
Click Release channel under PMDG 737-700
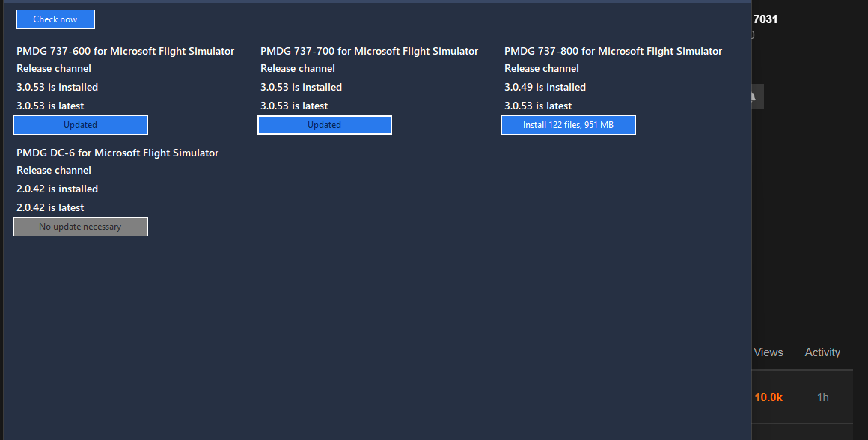point(298,69)
